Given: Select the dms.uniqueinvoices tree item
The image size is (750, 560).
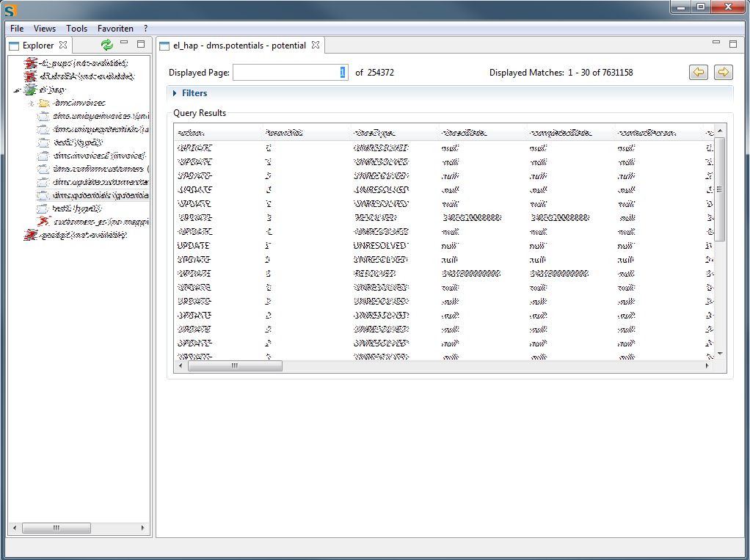Looking at the screenshot, I should point(101,116).
